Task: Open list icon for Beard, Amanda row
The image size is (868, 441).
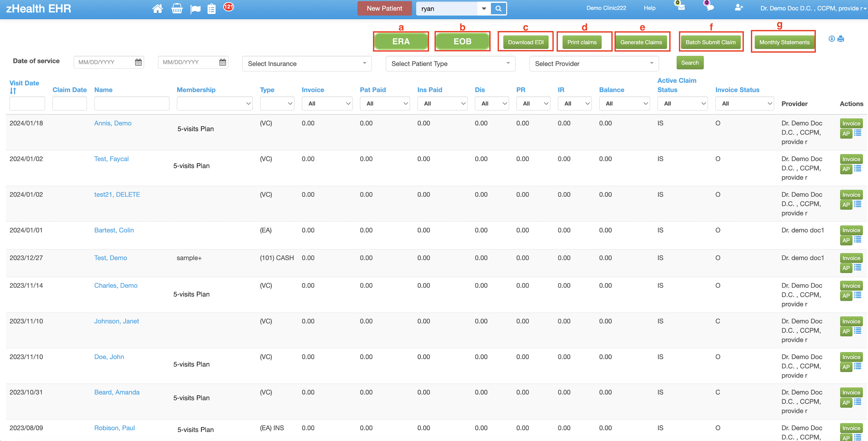Action: coord(858,402)
